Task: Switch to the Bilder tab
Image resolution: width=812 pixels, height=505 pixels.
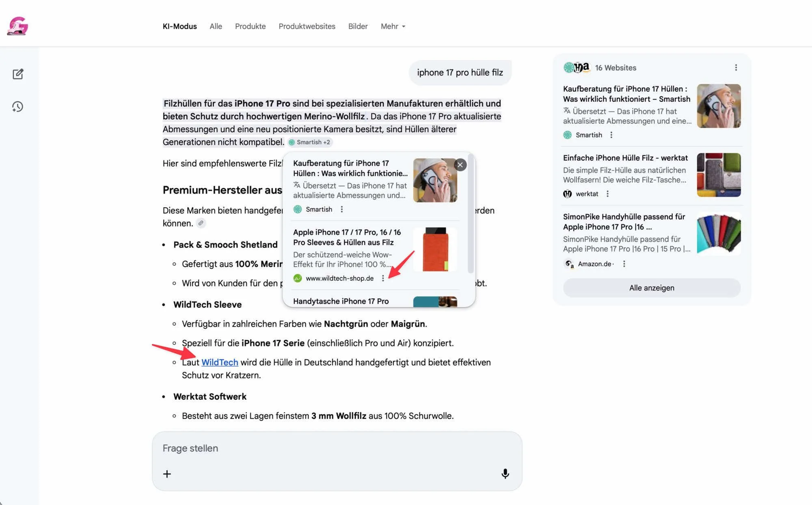Action: coord(358,26)
